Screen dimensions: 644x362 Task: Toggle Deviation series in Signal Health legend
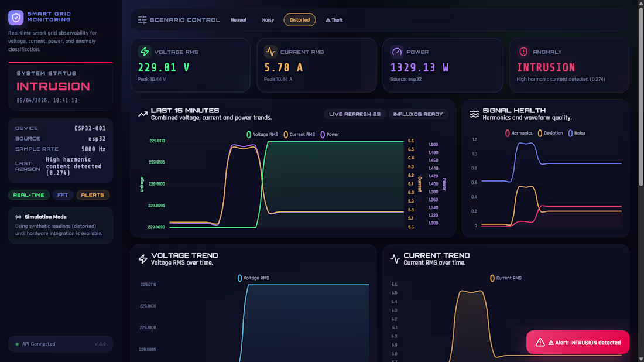(x=550, y=133)
